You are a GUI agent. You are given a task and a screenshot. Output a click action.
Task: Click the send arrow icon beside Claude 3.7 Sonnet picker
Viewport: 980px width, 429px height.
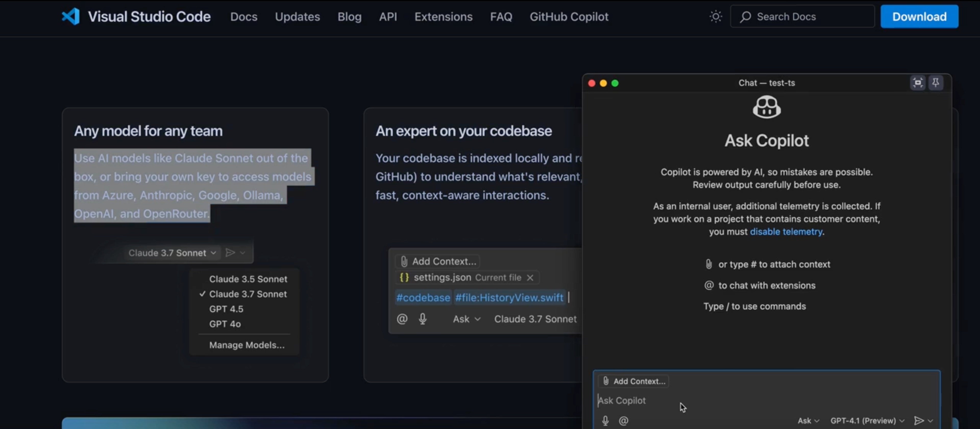point(230,253)
